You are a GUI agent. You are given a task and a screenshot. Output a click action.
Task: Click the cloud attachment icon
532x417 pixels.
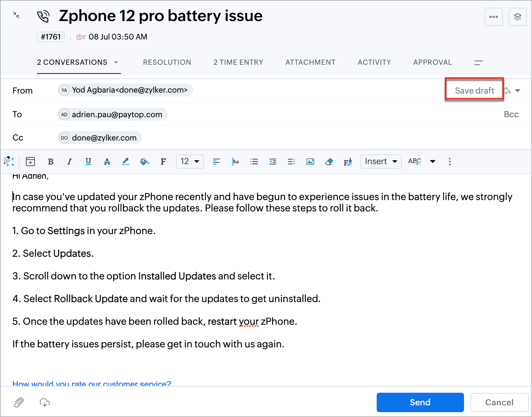pos(45,402)
